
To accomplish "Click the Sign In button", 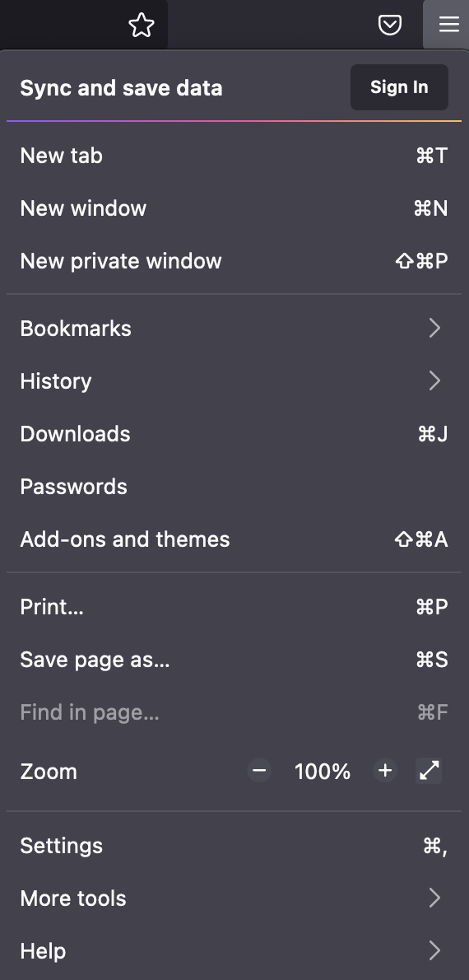I will [x=399, y=86].
